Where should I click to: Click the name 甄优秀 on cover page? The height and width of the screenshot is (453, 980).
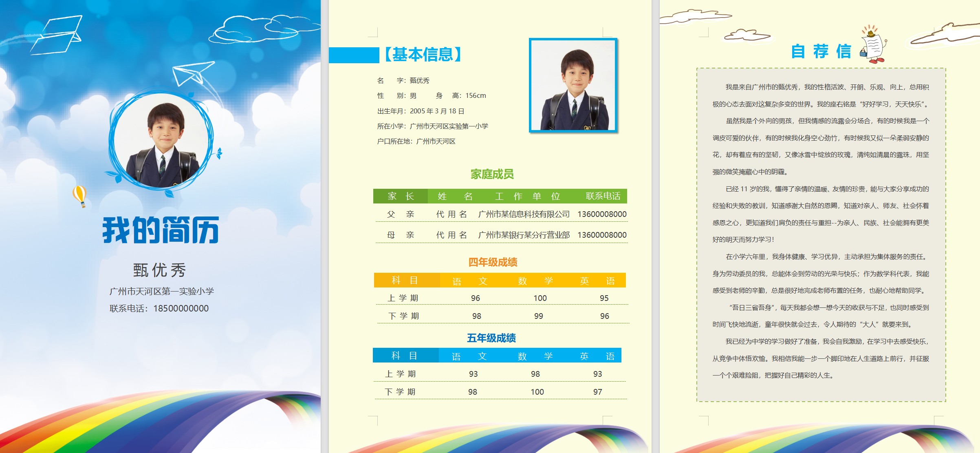click(x=159, y=270)
